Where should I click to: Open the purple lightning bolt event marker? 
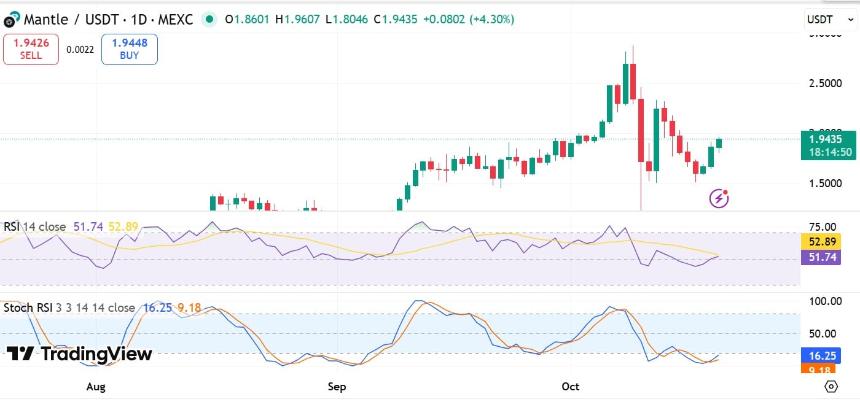point(719,198)
